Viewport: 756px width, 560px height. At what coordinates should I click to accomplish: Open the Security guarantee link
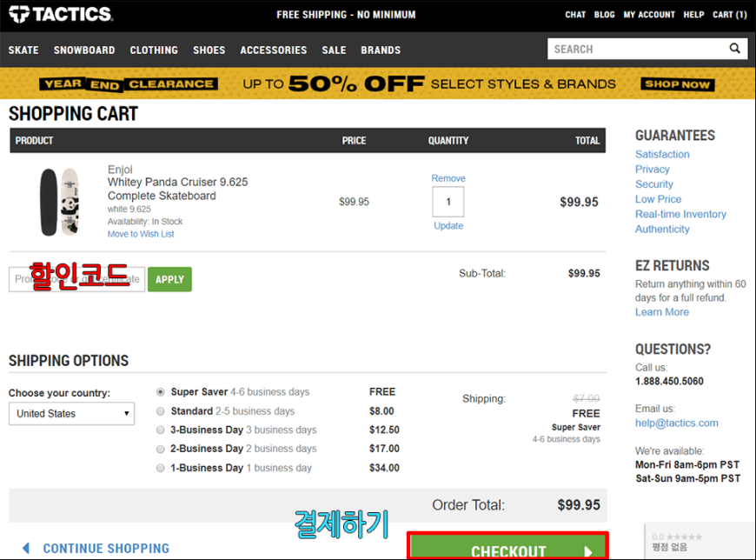coord(653,184)
